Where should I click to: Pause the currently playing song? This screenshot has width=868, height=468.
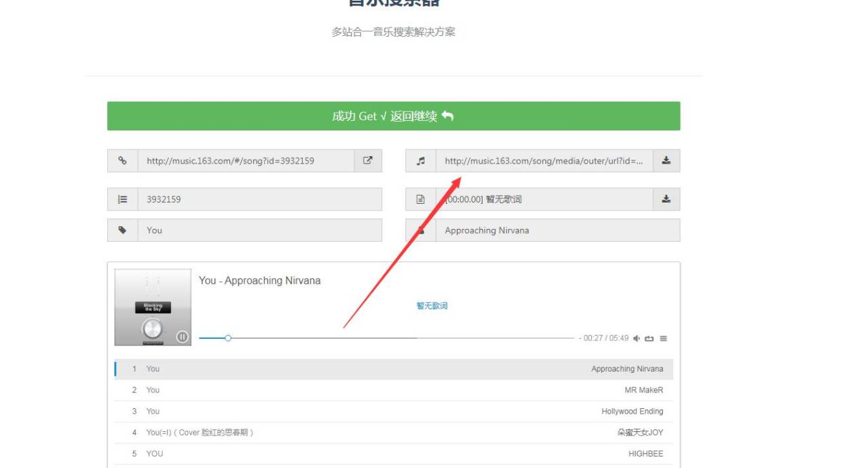click(182, 336)
